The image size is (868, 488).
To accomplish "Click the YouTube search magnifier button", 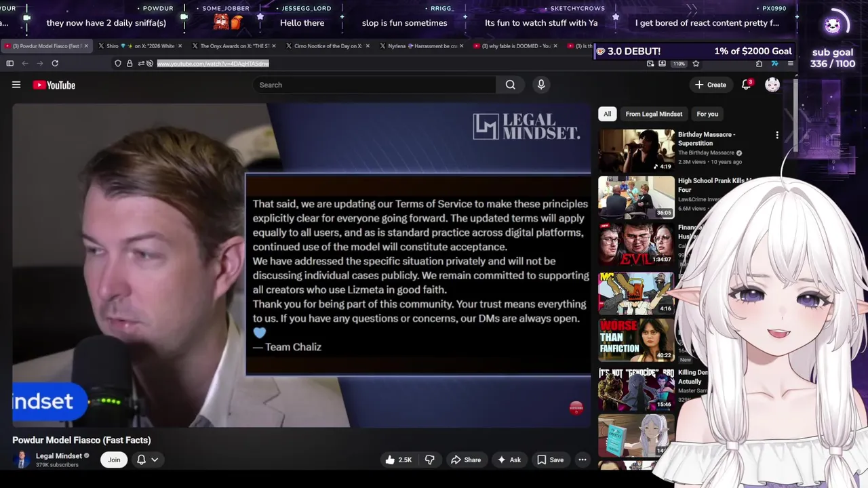I will click(510, 85).
